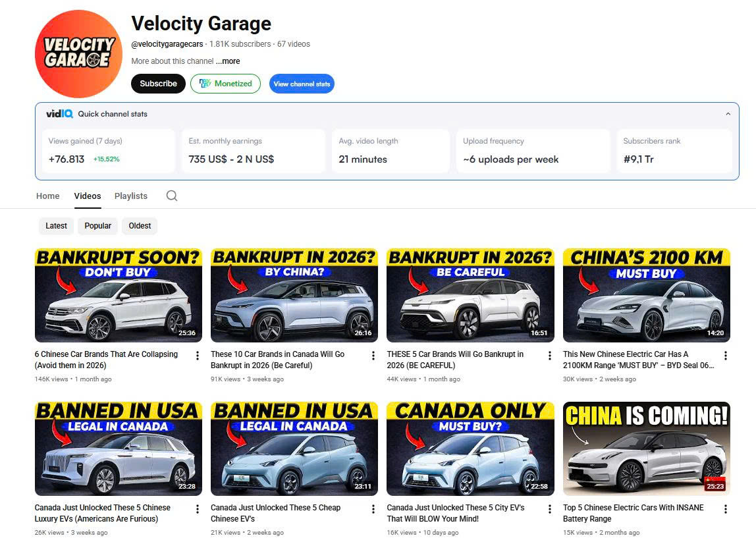Open three-dot menu for BYD Seal 2100KM video

point(726,356)
